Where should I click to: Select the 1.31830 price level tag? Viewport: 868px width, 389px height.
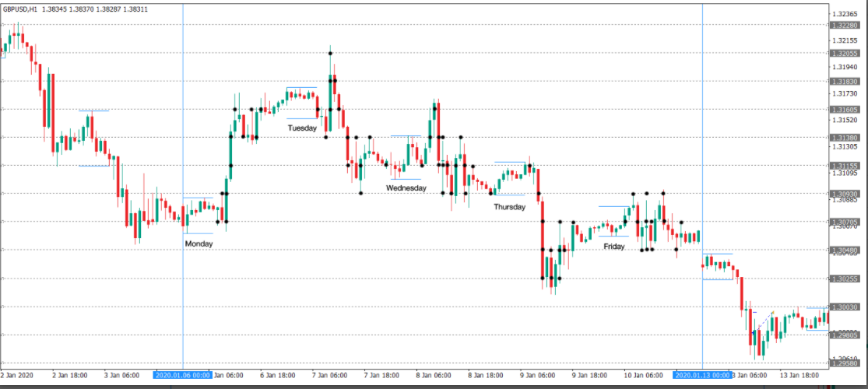tap(845, 81)
